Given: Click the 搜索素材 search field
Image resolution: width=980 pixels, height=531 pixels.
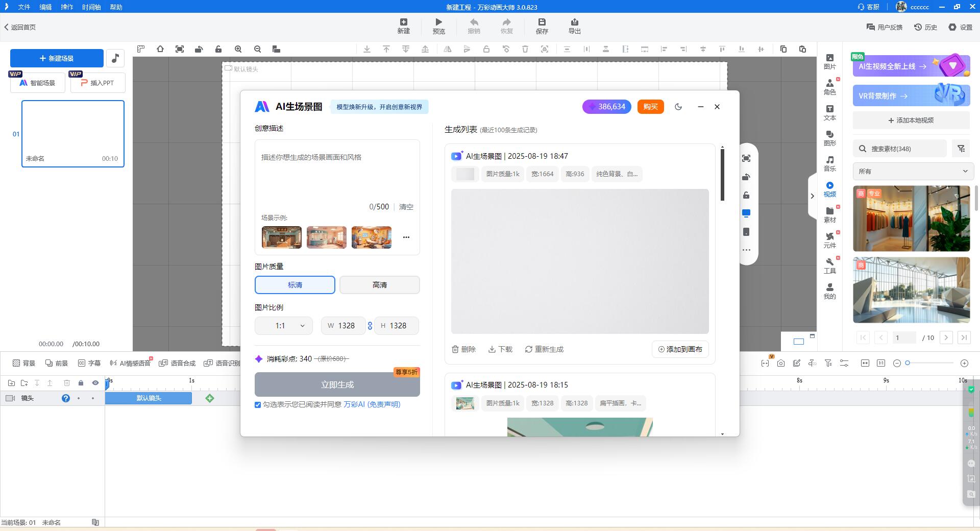Looking at the screenshot, I should tap(900, 149).
